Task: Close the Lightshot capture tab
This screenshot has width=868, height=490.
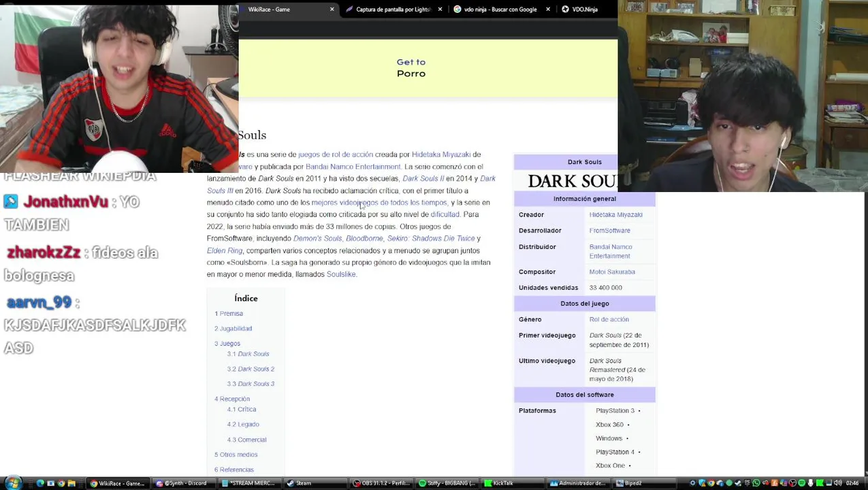Action: (x=440, y=10)
